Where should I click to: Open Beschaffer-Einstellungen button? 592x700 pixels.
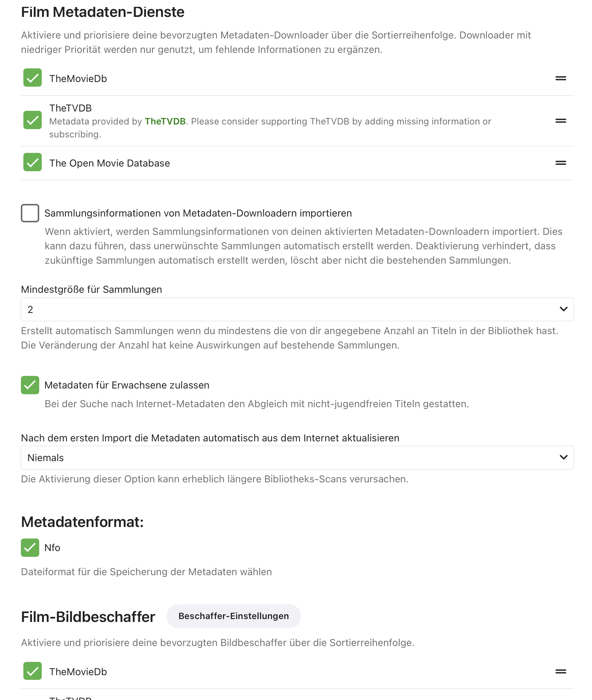(233, 616)
